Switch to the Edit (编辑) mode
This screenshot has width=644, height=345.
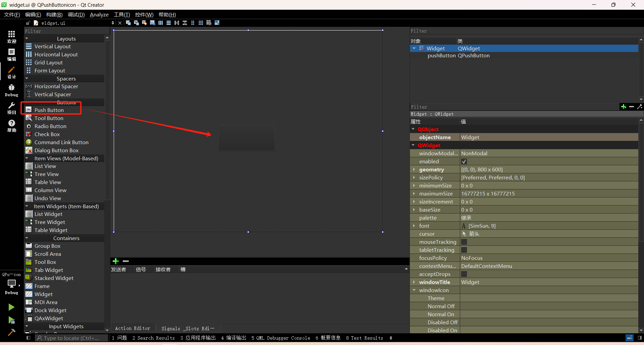click(12, 55)
